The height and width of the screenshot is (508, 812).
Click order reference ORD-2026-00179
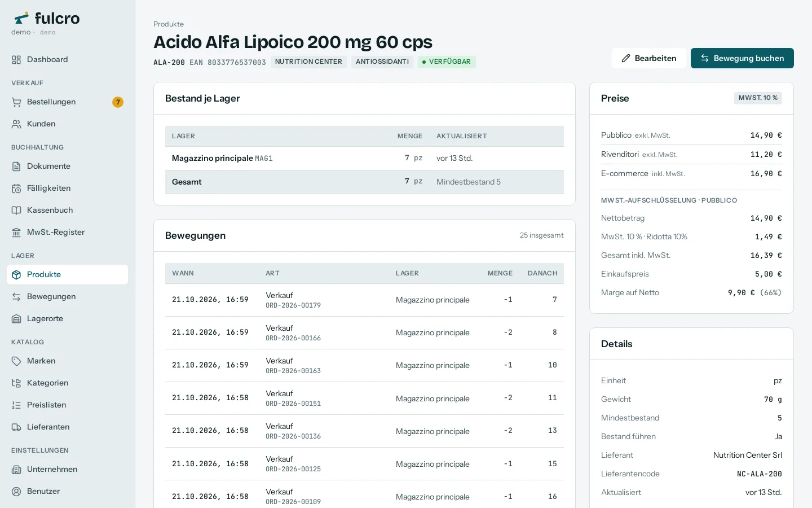[x=293, y=306]
